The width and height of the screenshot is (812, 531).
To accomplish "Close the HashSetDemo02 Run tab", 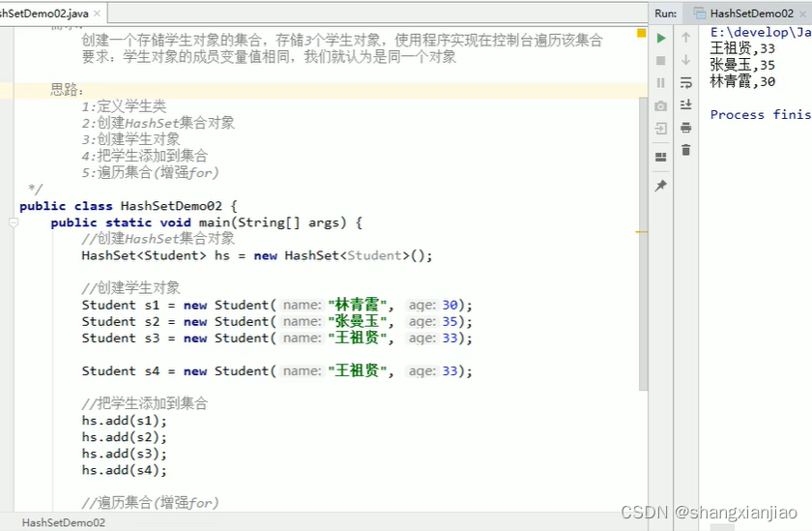I will tap(803, 14).
